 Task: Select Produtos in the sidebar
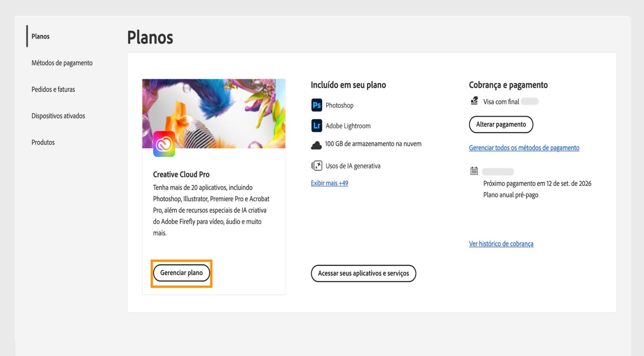tap(43, 142)
